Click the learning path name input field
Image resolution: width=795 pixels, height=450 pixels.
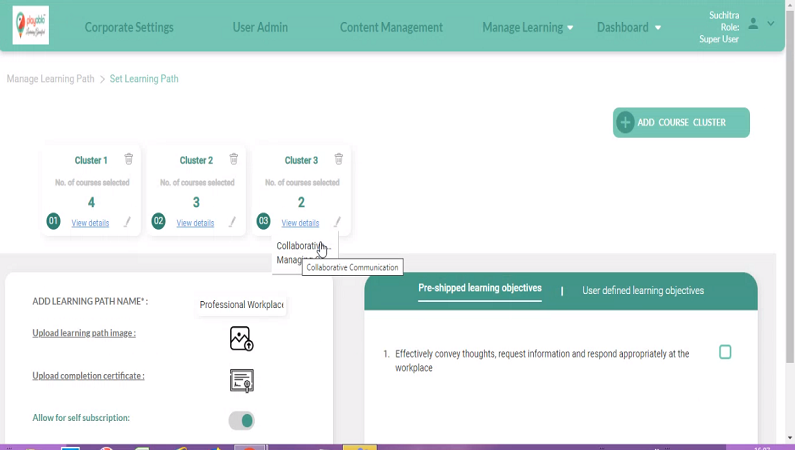(241, 304)
